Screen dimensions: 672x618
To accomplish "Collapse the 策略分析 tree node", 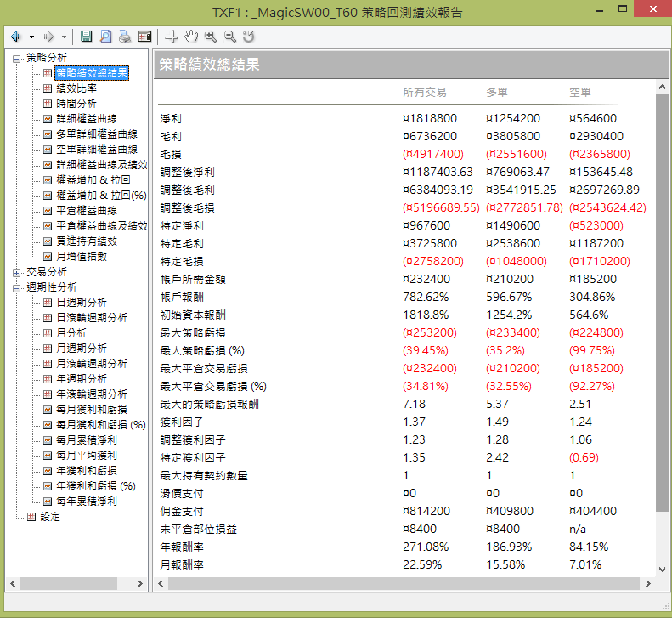I will (16, 59).
